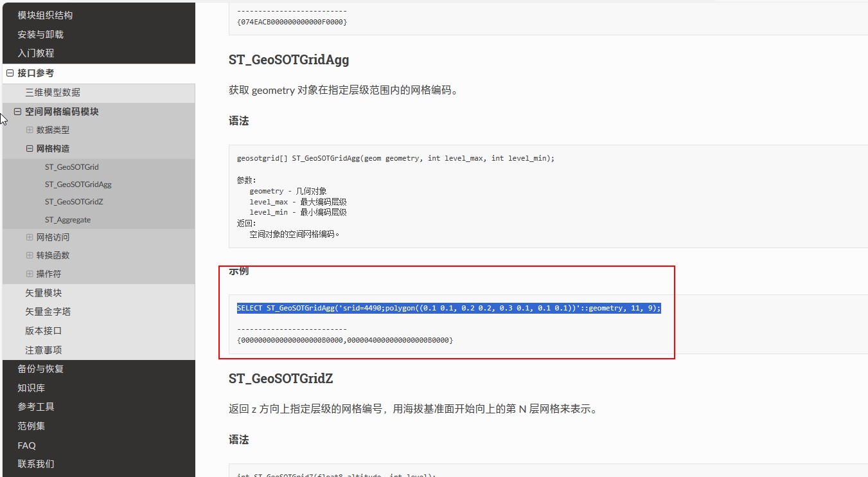Go to ST_GeoSOTGridZ in the sidebar
The height and width of the screenshot is (477, 868).
(x=74, y=202)
